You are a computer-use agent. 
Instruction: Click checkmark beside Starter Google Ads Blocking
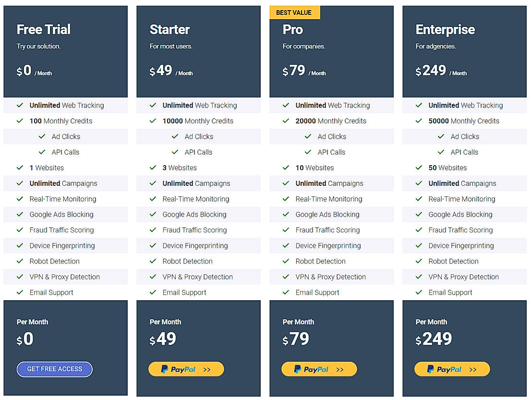153,215
